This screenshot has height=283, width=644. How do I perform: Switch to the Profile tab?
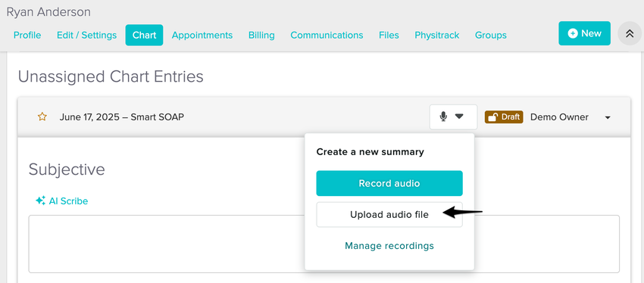point(27,36)
